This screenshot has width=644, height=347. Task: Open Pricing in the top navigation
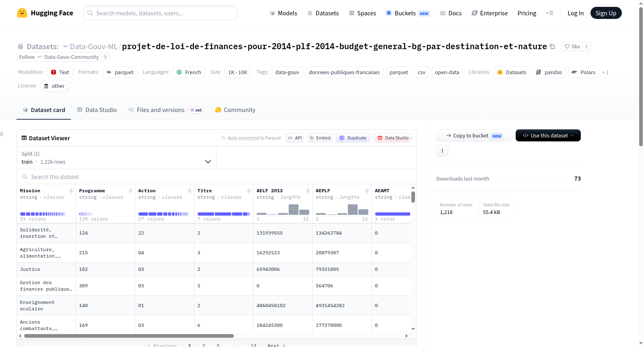tap(527, 13)
